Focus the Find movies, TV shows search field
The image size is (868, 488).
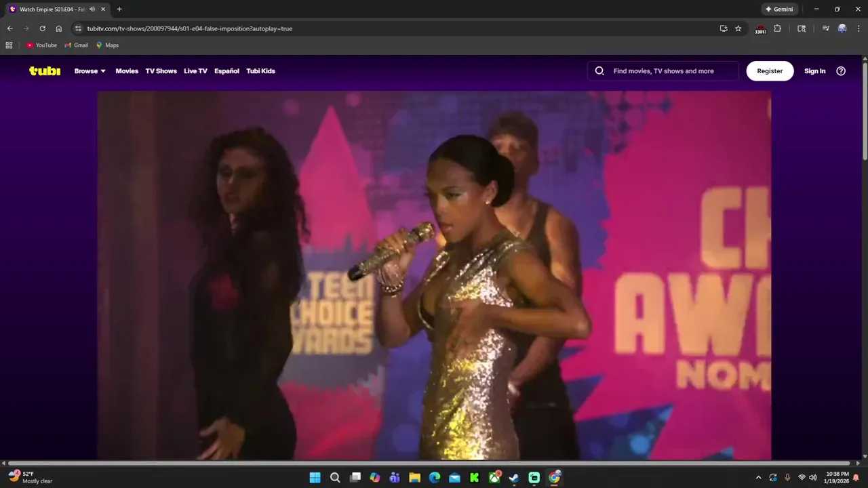(663, 70)
